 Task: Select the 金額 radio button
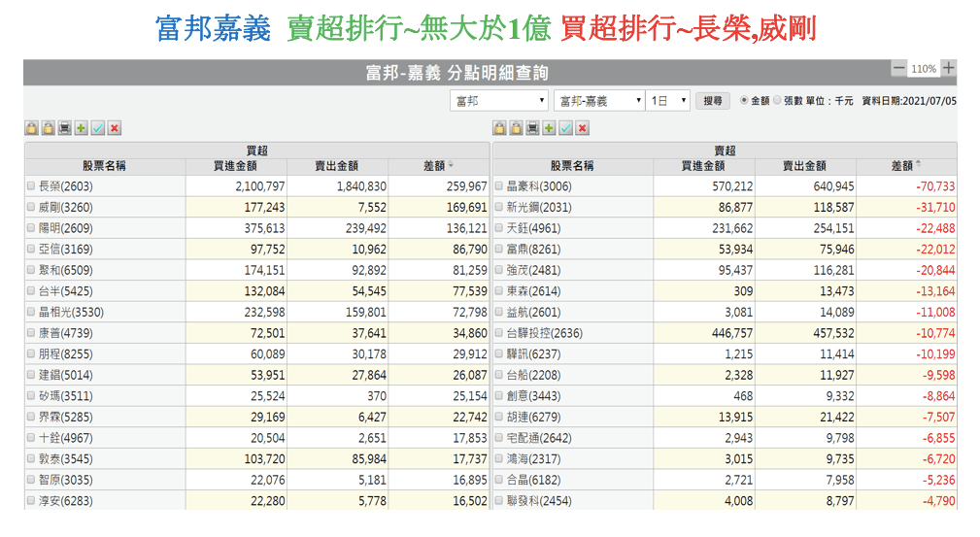coord(745,100)
